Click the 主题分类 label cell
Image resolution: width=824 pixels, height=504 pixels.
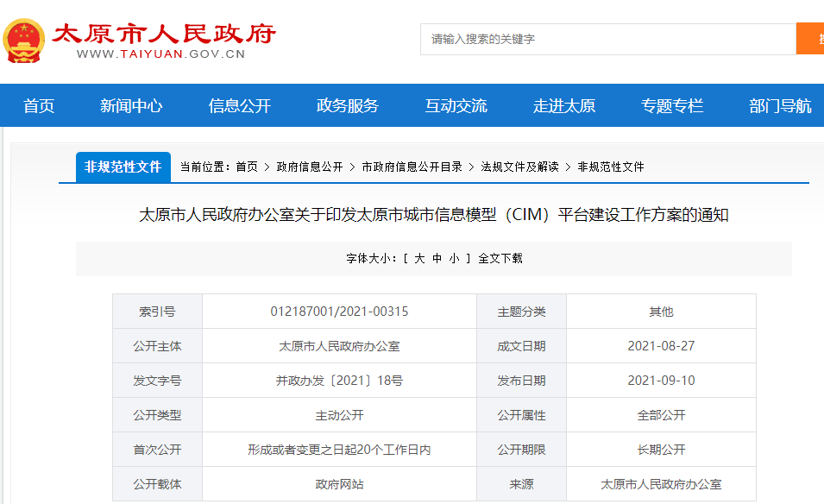click(x=521, y=312)
